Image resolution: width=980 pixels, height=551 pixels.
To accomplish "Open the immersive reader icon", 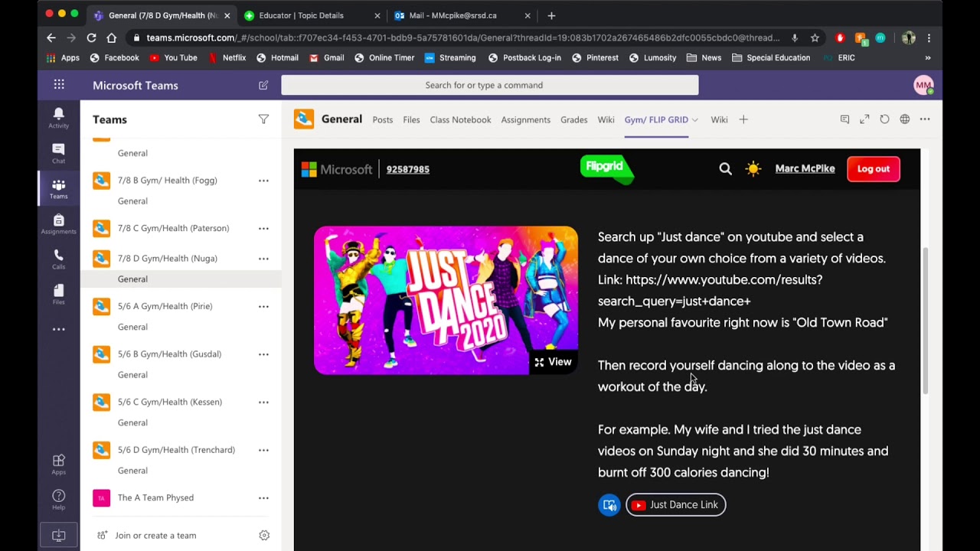I will click(x=609, y=505).
